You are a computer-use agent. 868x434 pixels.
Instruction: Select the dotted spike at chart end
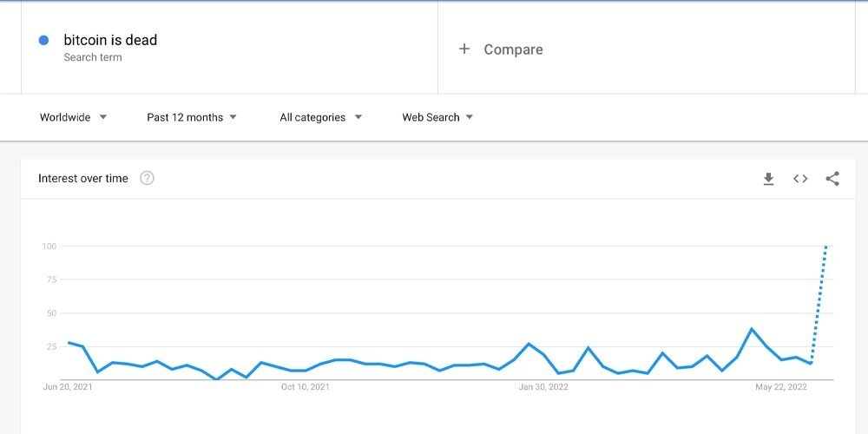(819, 304)
